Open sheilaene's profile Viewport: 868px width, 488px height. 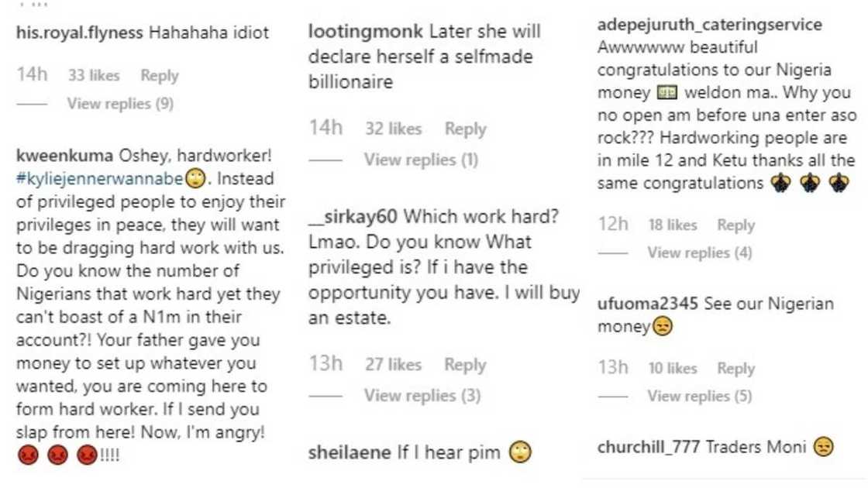(350, 454)
